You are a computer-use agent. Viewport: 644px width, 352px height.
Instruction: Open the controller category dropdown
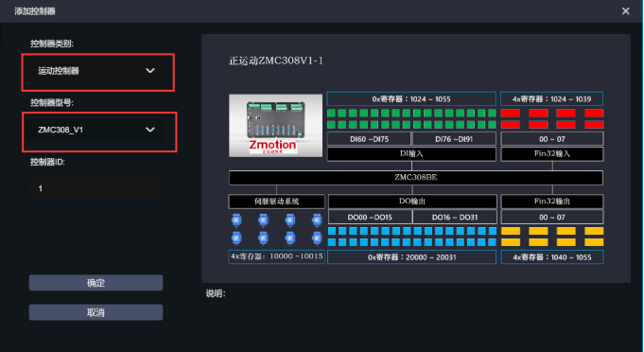94,71
